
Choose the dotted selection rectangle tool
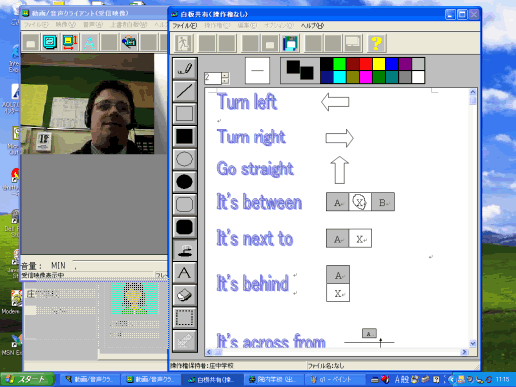pyautogui.click(x=185, y=318)
